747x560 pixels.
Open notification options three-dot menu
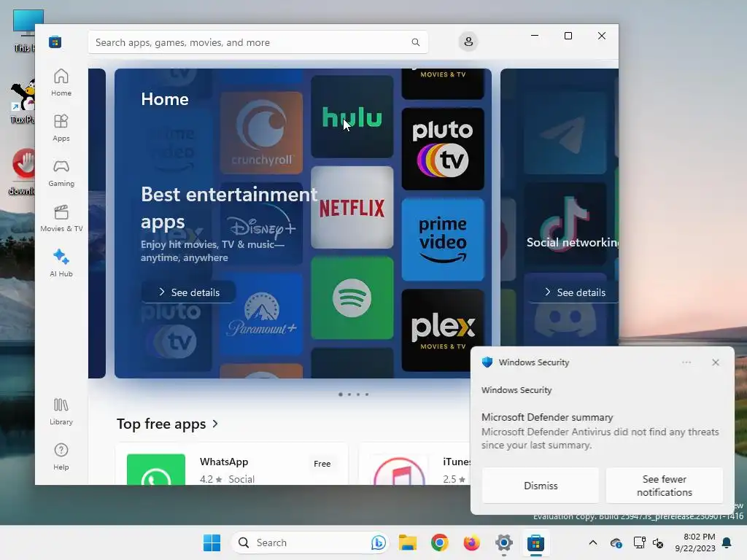686,362
